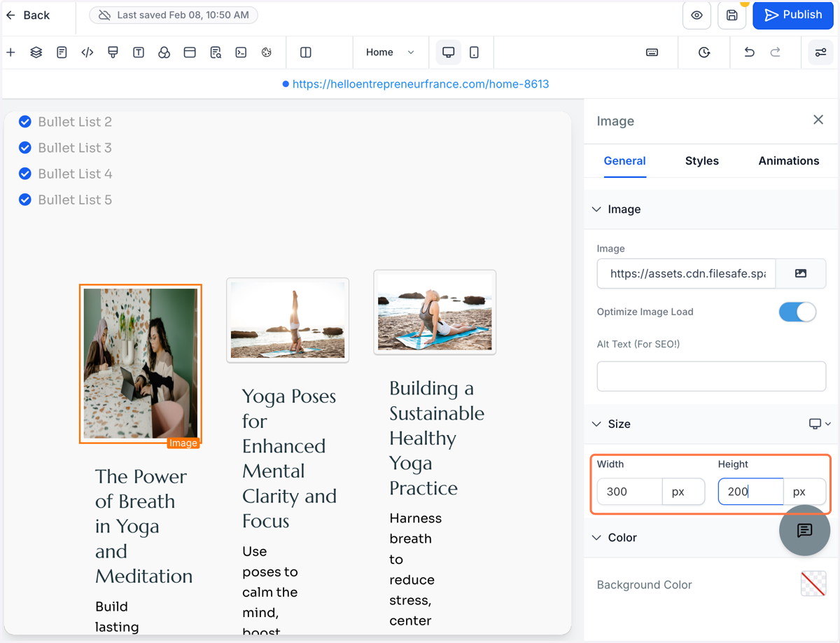
Task: Click the Bullet List 5 text
Action: pyautogui.click(x=75, y=200)
